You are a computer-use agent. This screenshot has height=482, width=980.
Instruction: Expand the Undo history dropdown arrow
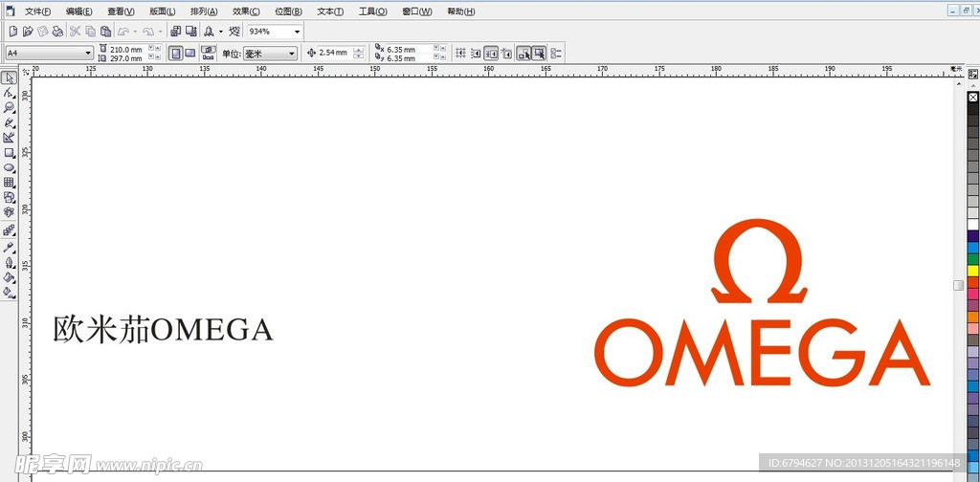(135, 32)
